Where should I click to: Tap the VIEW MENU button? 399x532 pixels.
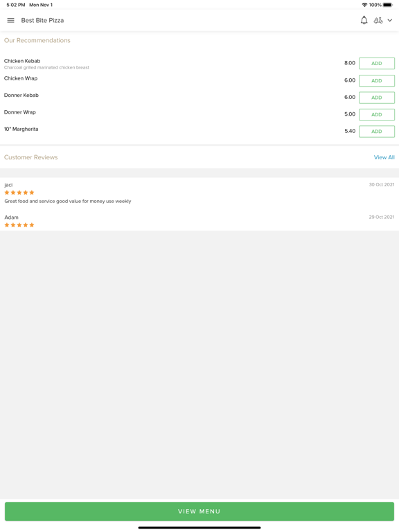coord(199,511)
